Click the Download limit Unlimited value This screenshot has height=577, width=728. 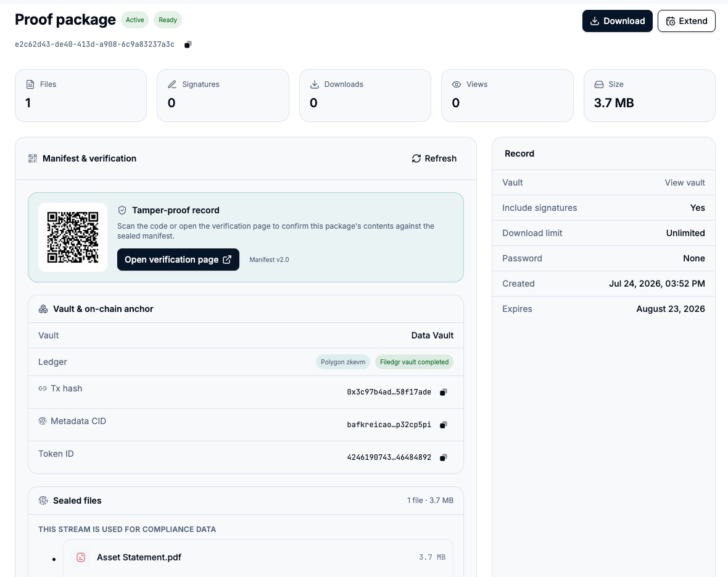tap(685, 233)
